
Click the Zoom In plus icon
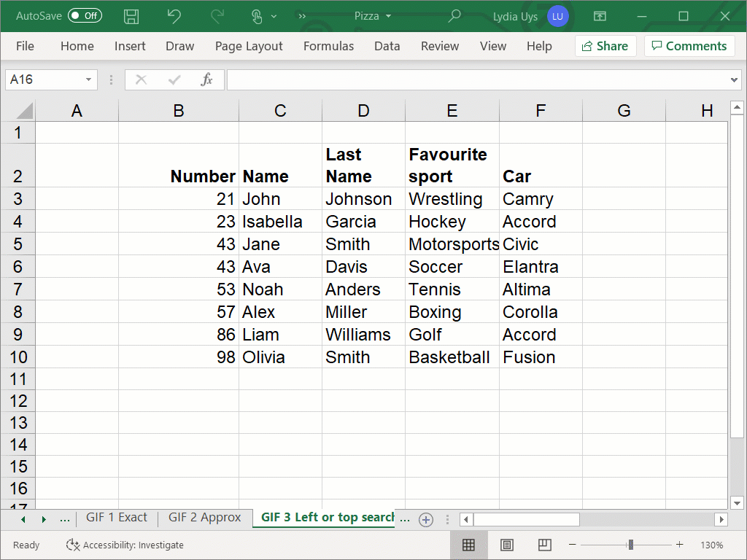pyautogui.click(x=679, y=545)
